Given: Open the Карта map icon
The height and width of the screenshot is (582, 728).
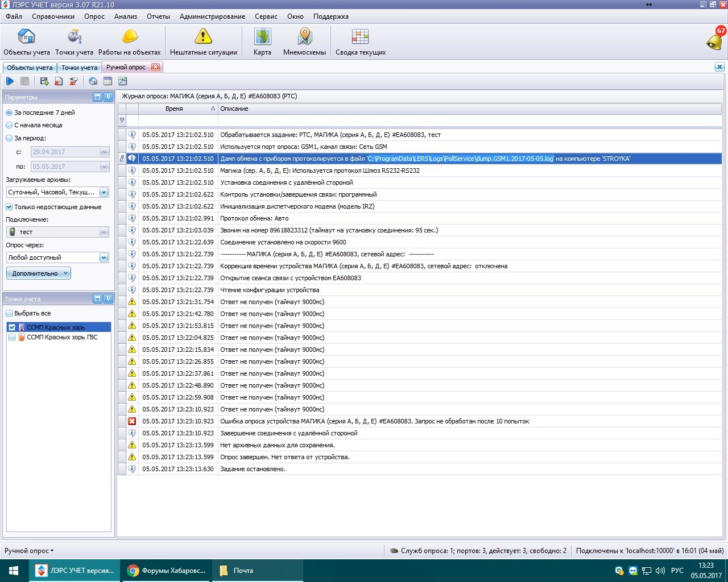Looking at the screenshot, I should point(262,42).
